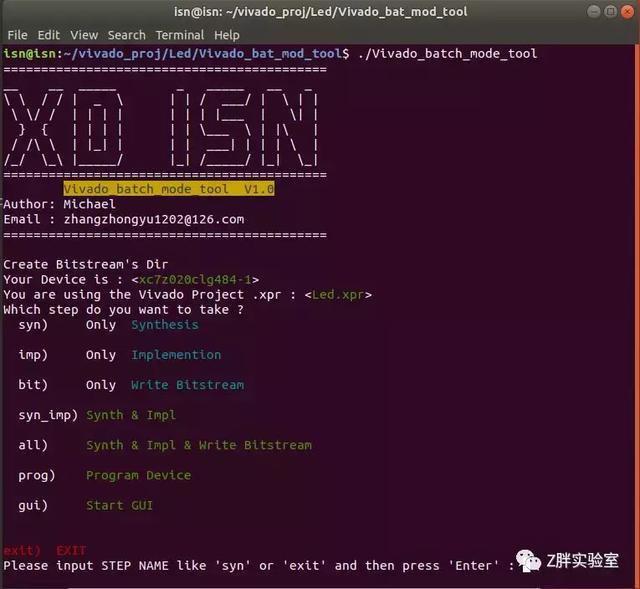The width and height of the screenshot is (640, 589).
Task: Click the 'bit)' option label
Action: point(33,385)
